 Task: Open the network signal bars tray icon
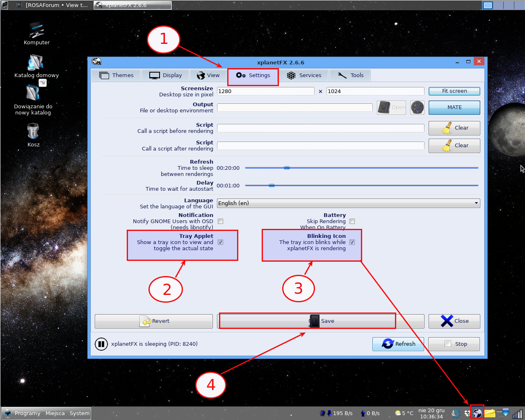pos(518,413)
